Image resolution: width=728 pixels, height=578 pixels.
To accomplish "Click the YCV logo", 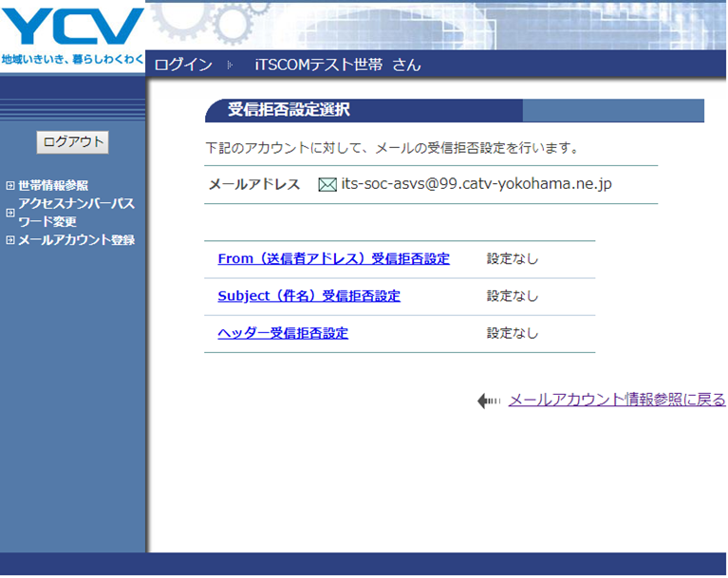I will point(72,27).
